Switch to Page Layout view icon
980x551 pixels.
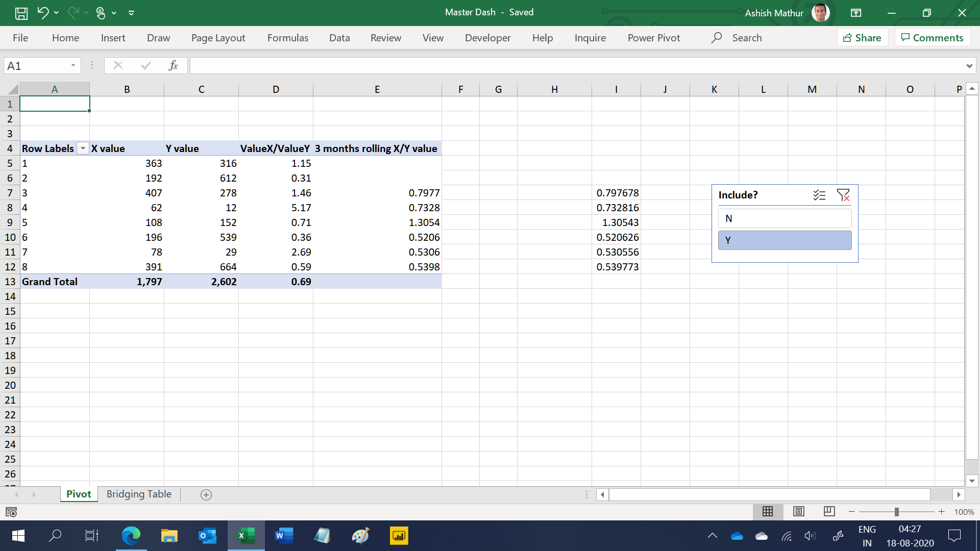coord(799,511)
